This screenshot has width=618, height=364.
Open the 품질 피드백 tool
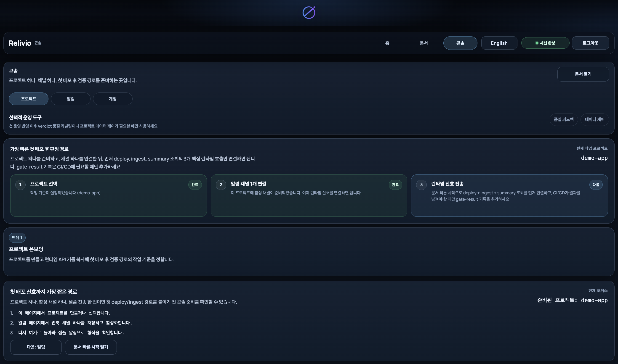coord(564,119)
